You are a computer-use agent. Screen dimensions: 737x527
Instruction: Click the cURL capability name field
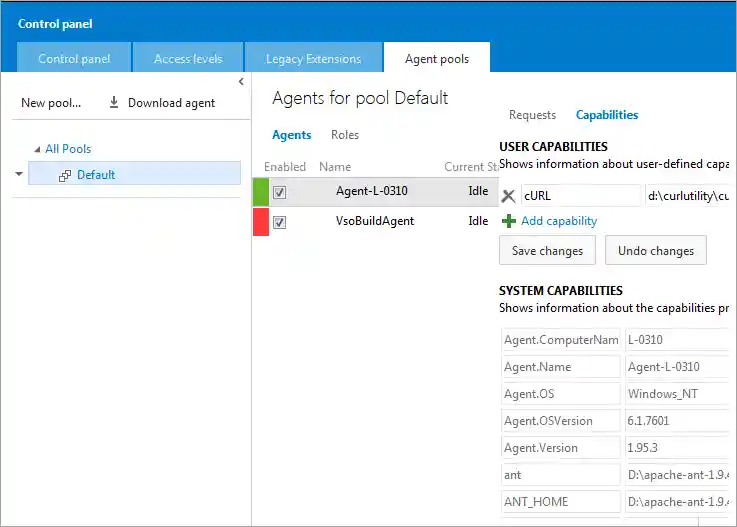click(x=580, y=196)
